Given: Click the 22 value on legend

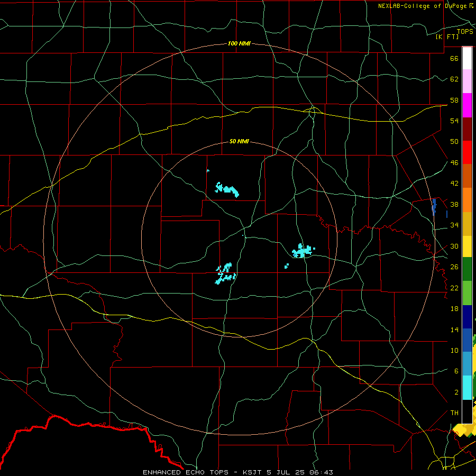Looking at the screenshot, I should coord(454,288).
